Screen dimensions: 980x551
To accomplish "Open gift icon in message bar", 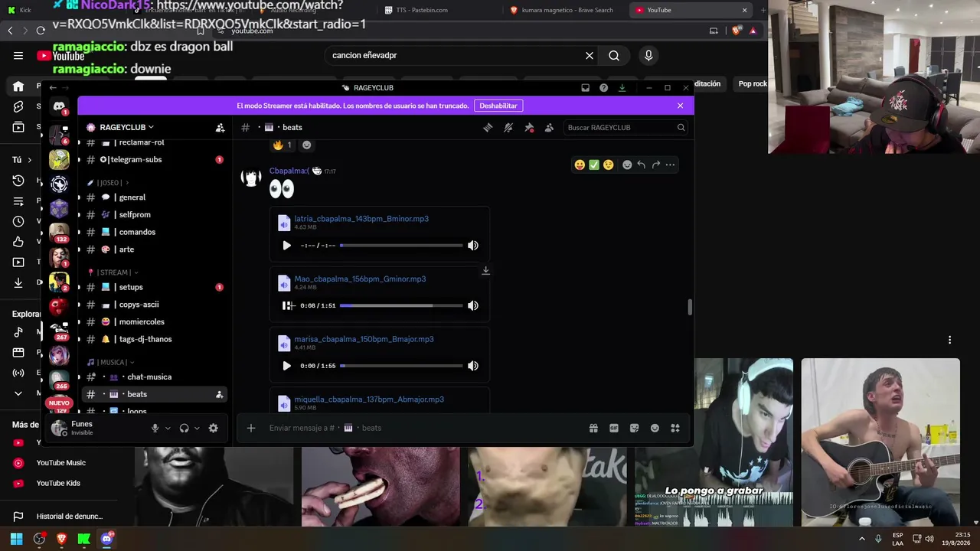I will [x=593, y=429].
